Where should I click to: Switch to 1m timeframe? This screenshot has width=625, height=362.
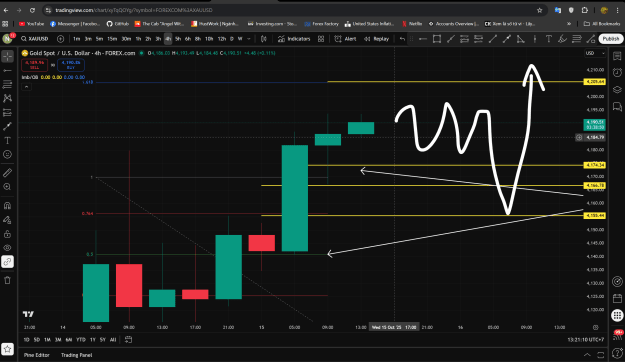click(77, 39)
